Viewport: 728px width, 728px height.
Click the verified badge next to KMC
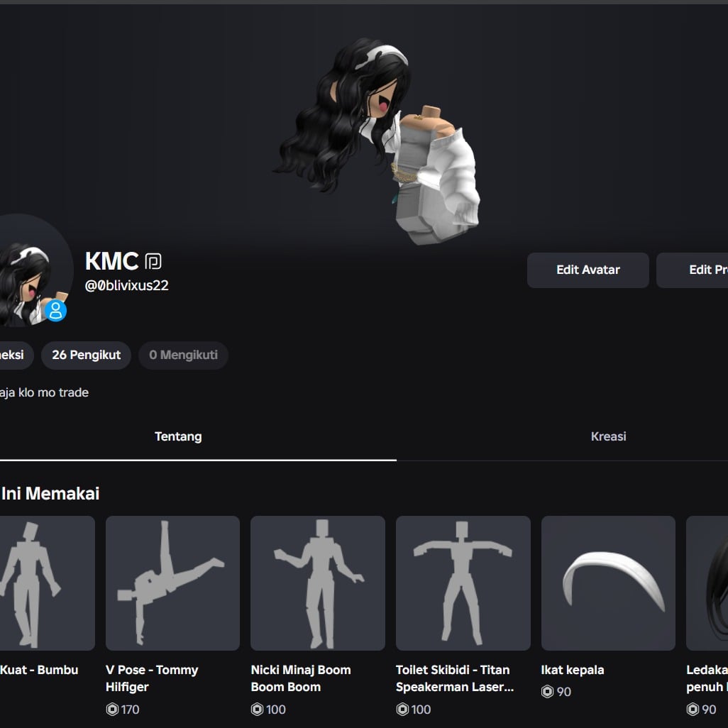click(153, 262)
